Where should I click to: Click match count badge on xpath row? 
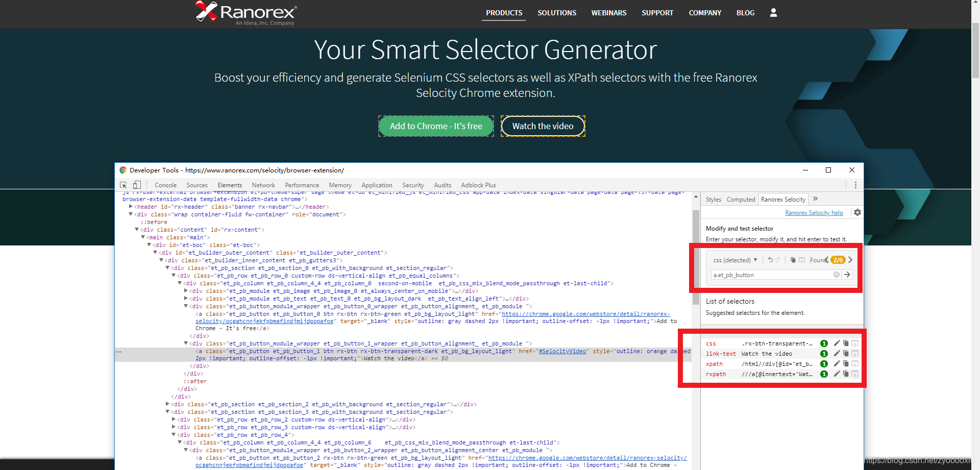[824, 364]
